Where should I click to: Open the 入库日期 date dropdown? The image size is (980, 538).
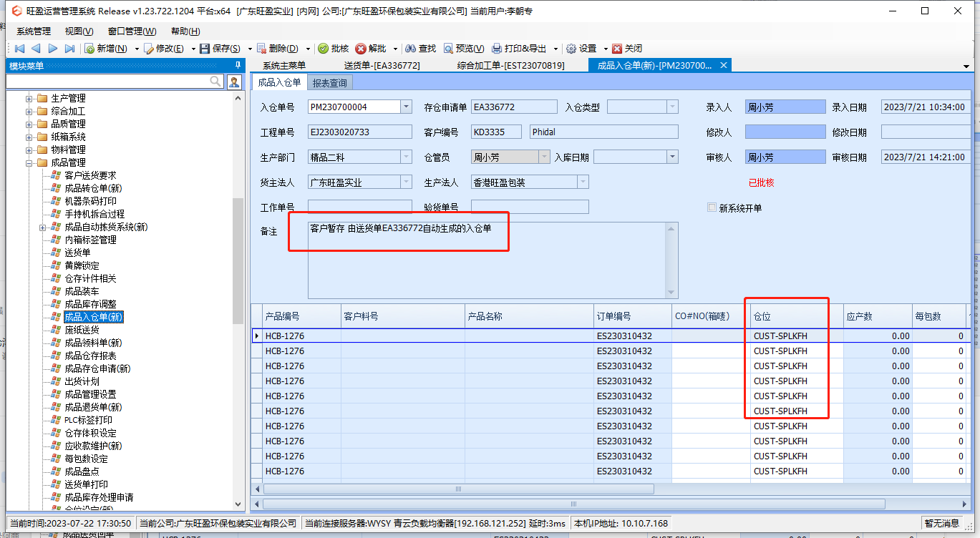[672, 157]
